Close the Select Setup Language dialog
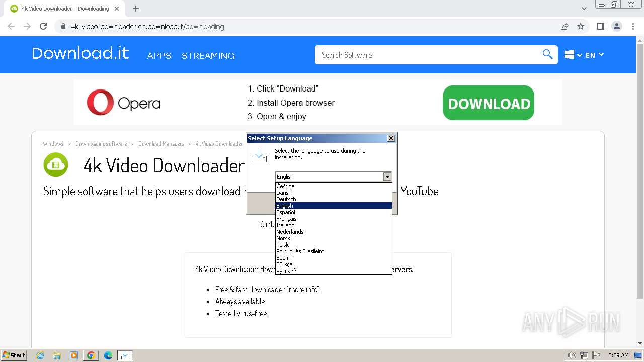 coord(391,138)
